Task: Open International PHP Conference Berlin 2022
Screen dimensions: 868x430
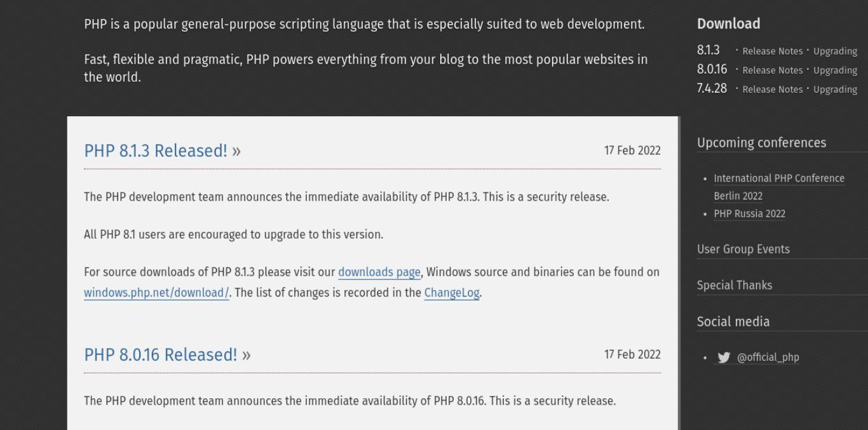Action: coord(779,187)
